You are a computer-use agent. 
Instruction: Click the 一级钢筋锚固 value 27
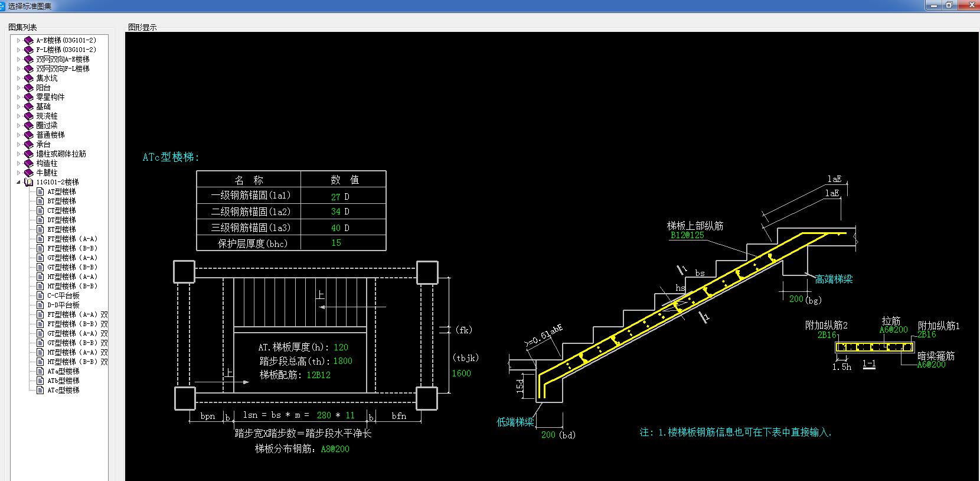pyautogui.click(x=336, y=197)
